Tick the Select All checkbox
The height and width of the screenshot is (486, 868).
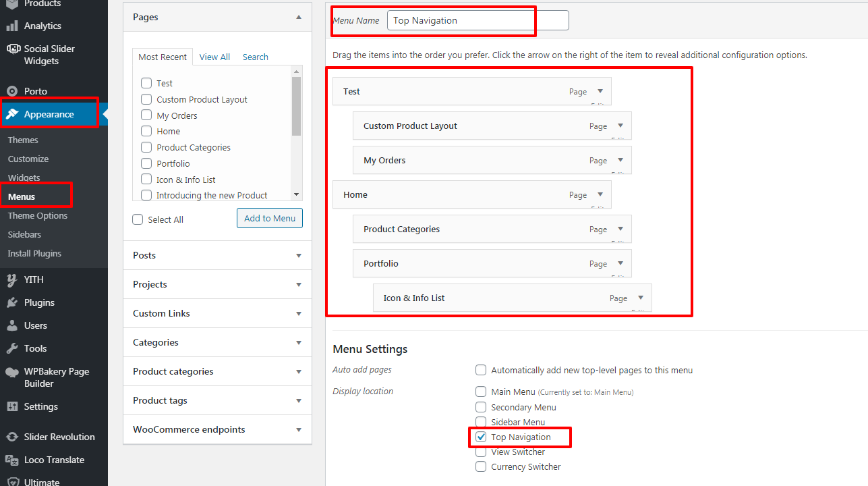[x=138, y=219]
